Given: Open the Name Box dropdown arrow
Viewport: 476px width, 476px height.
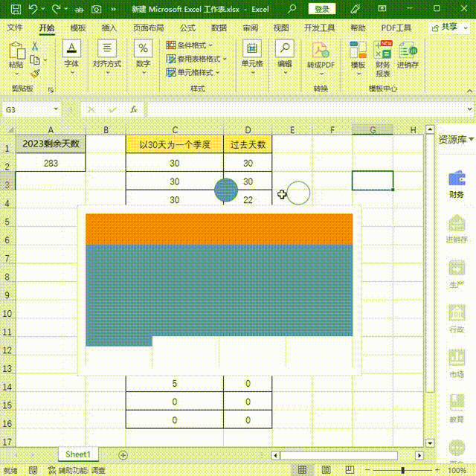Looking at the screenshot, I should tap(56, 109).
